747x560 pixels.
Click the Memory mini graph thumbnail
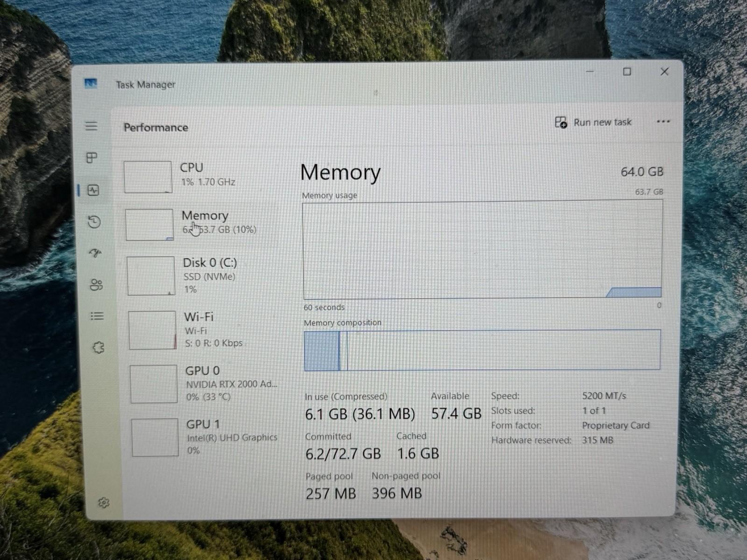point(149,224)
